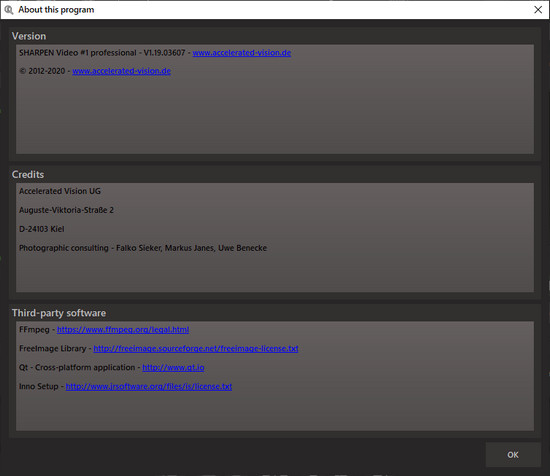Click the About this program title text
The height and width of the screenshot is (476, 550).
coord(56,10)
